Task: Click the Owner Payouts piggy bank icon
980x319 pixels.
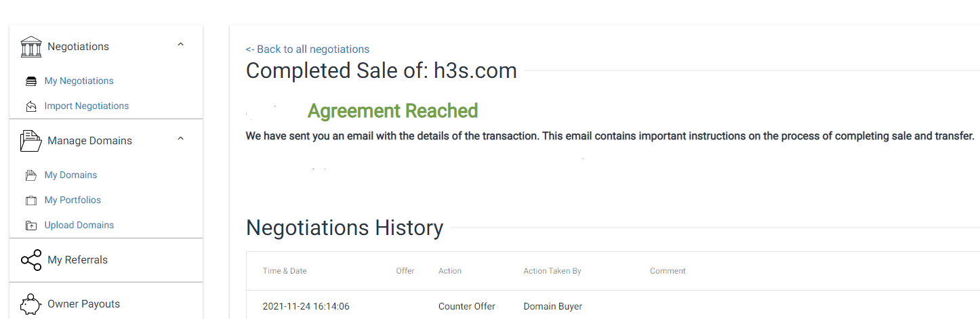Action: point(31,304)
